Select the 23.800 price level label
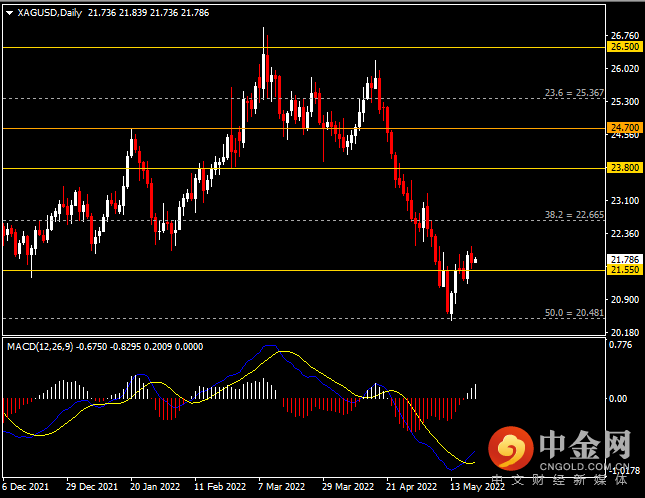The image size is (645, 498). (625, 167)
